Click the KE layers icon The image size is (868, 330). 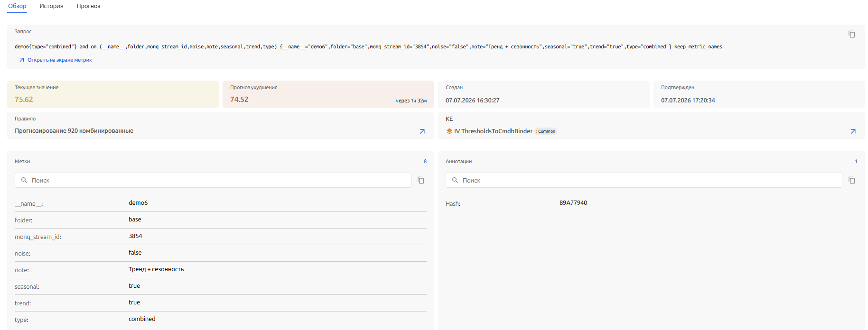point(449,131)
